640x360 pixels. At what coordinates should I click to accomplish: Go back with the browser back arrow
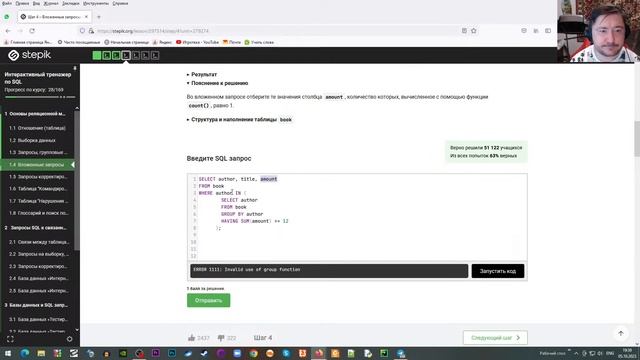coord(8,31)
